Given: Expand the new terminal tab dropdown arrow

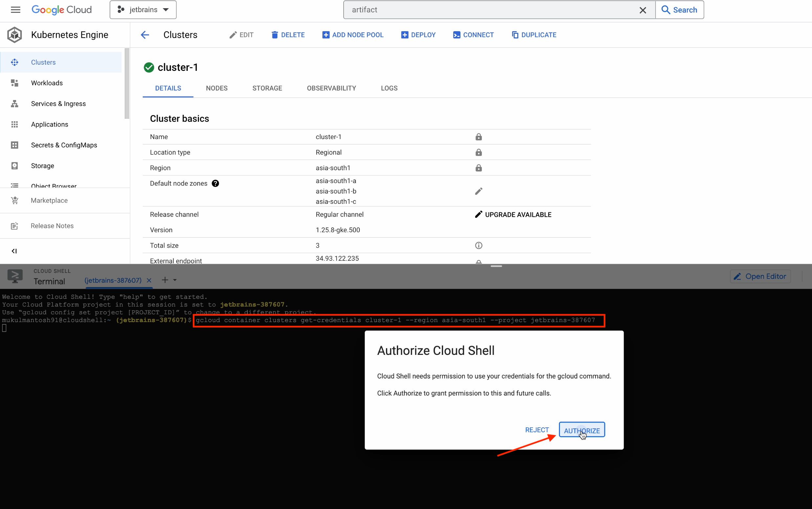Looking at the screenshot, I should pos(175,280).
